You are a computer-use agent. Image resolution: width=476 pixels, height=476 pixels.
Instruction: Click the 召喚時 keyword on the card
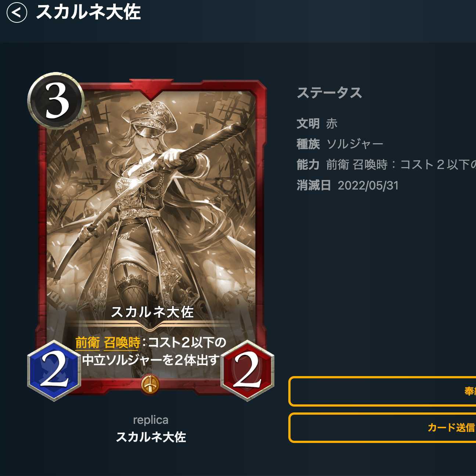click(122, 343)
